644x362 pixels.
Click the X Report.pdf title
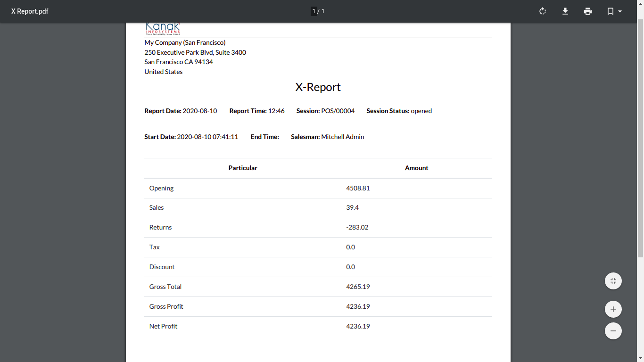pos(30,11)
